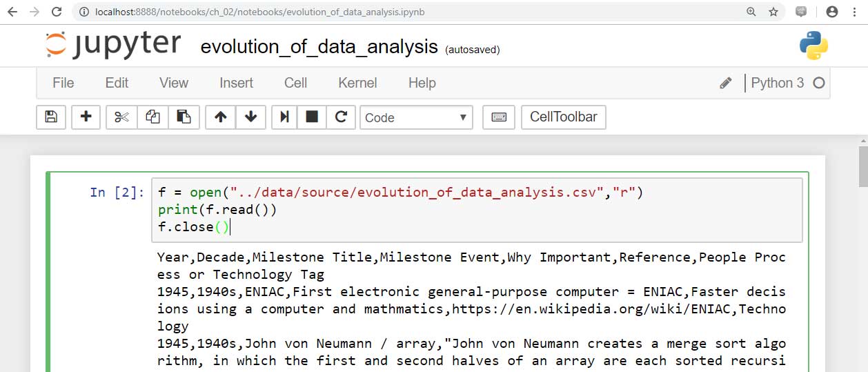Rename the notebook title evolution_of_data_analysis
Screen dimensions: 868x372
(x=319, y=47)
